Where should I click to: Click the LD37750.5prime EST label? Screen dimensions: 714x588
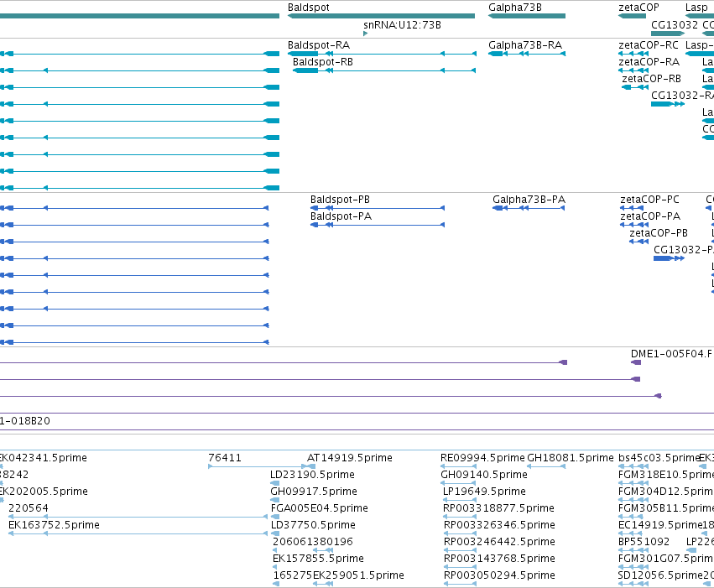point(313,525)
